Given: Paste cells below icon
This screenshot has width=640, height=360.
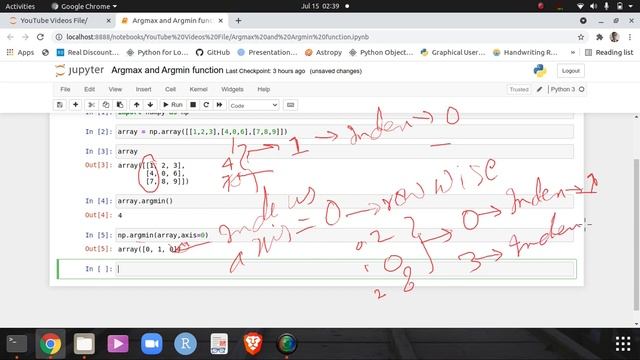Looking at the screenshot, I should pos(120,105).
